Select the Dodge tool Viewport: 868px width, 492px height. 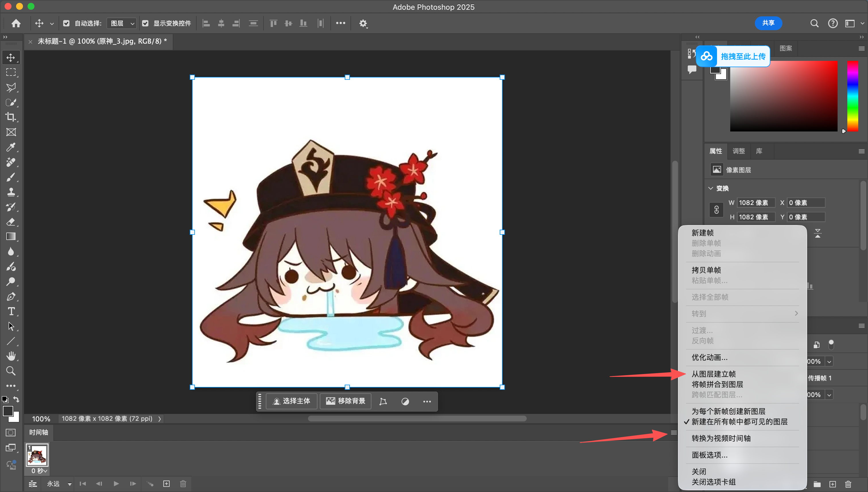(x=11, y=282)
